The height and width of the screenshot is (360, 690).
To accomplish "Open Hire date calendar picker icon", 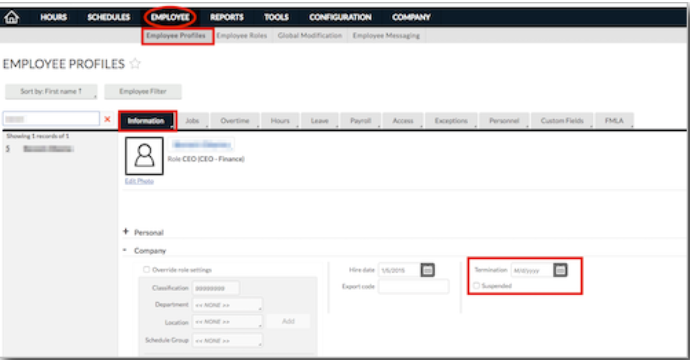I will (x=427, y=270).
